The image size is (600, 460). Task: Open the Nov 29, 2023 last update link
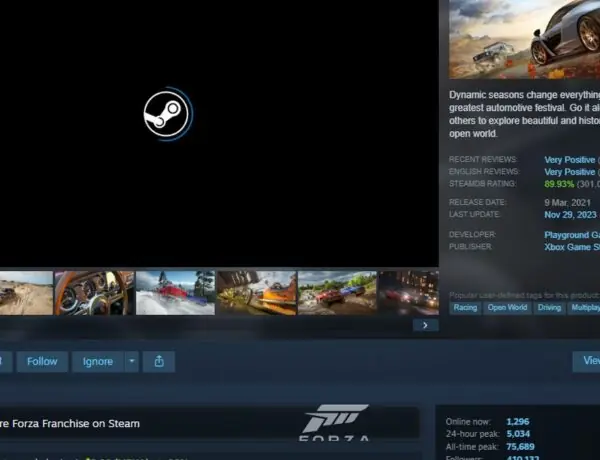(x=570, y=215)
